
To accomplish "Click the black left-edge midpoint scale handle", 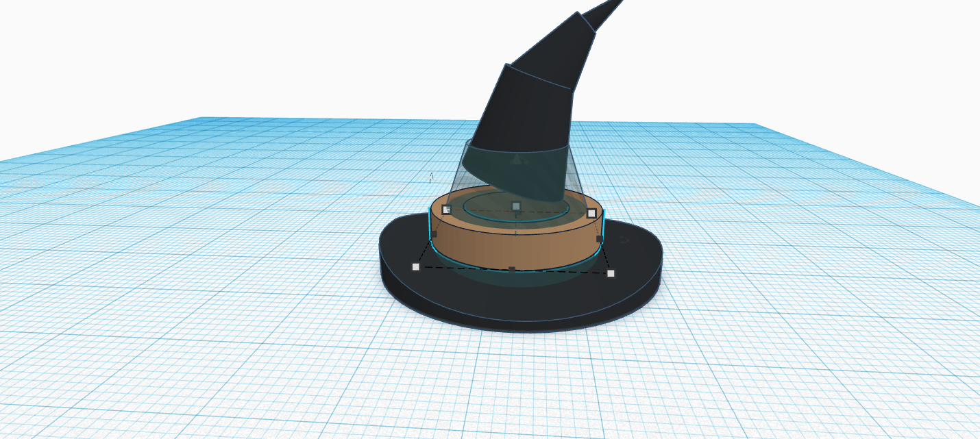I will click(x=433, y=235).
